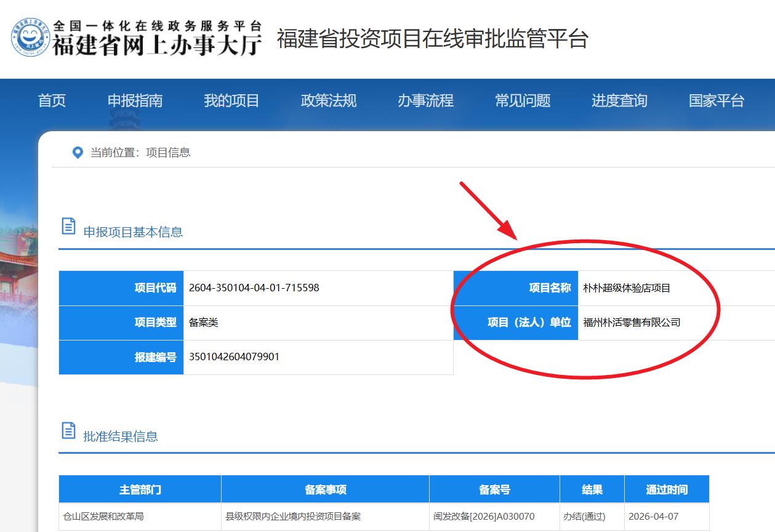This screenshot has width=775, height=532.
Task: Click the project name 朴朴超级体验店项目
Action: click(x=627, y=288)
